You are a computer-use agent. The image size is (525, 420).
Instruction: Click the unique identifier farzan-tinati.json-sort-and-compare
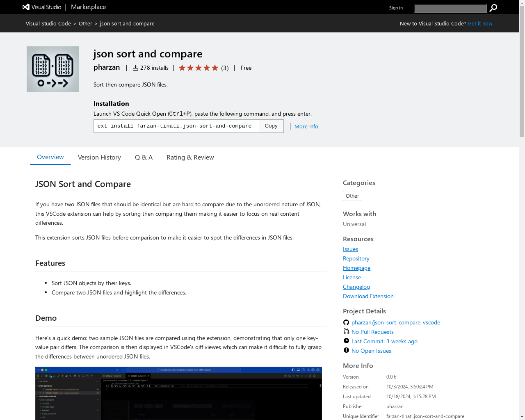425,416
